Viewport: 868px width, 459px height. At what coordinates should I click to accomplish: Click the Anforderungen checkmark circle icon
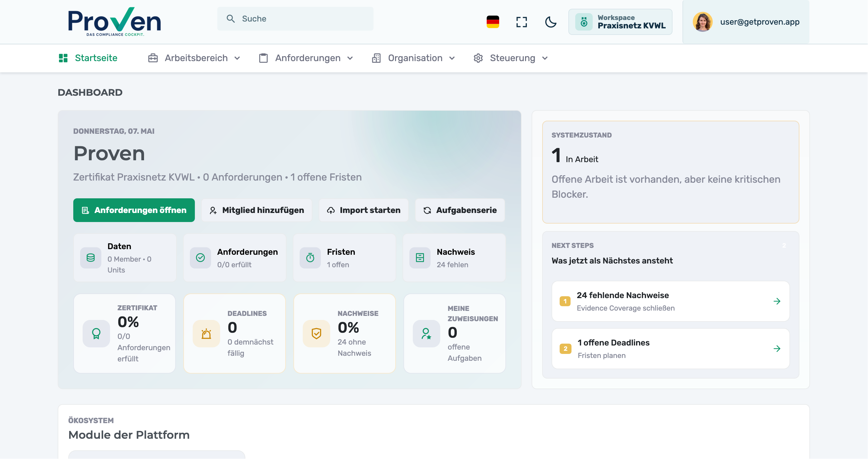coord(200,258)
